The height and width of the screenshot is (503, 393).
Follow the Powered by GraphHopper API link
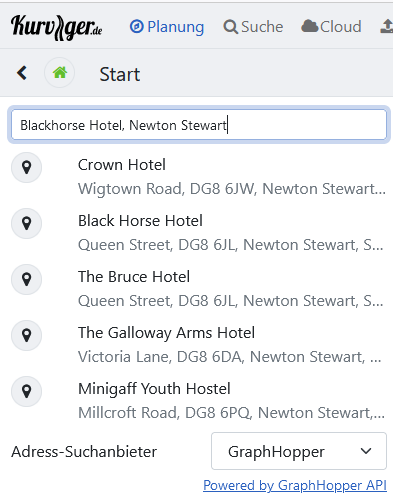[295, 485]
